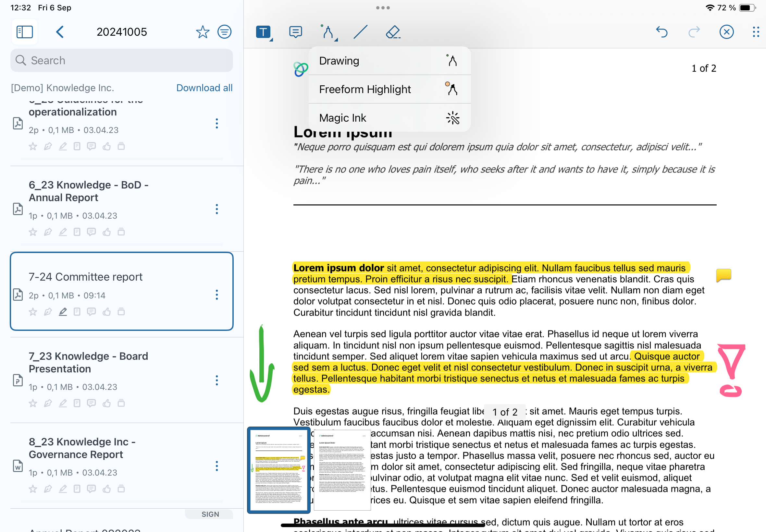Select the line drawing tool
The image size is (766, 532).
[x=361, y=32]
